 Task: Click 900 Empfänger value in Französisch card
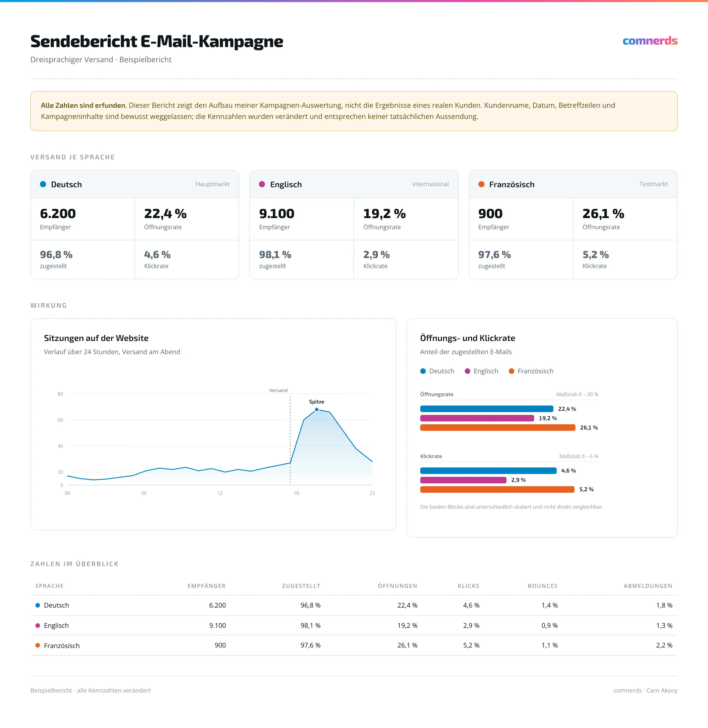tap(490, 214)
